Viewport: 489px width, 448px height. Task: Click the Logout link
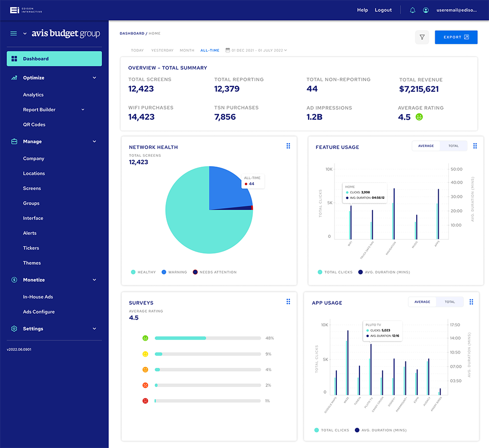pos(383,10)
